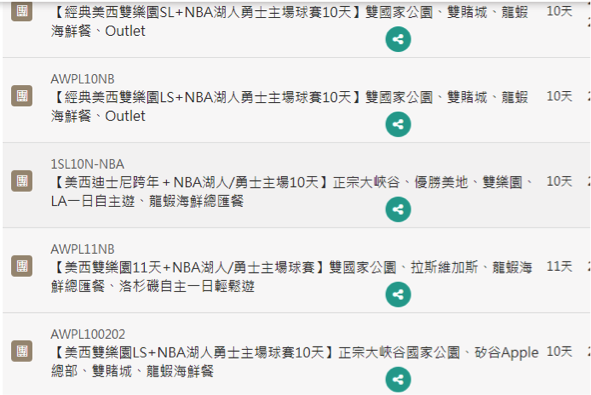This screenshot has width=591, height=395.
Task: Click 10天 duration in 1SL10N-NBA row
Action: 559,182
